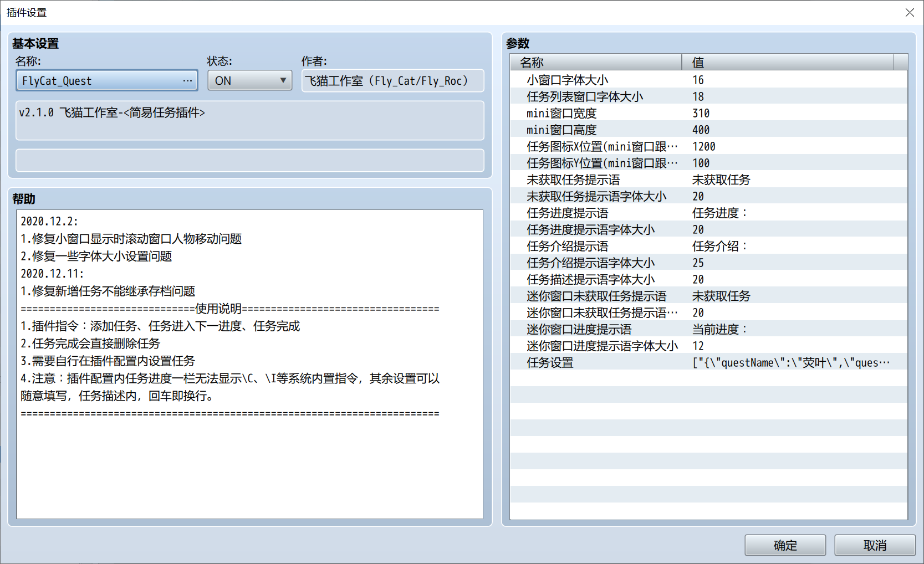924x564 pixels.
Task: Select the 任务介绍提示语字体大小 parameter
Action: [x=708, y=263]
